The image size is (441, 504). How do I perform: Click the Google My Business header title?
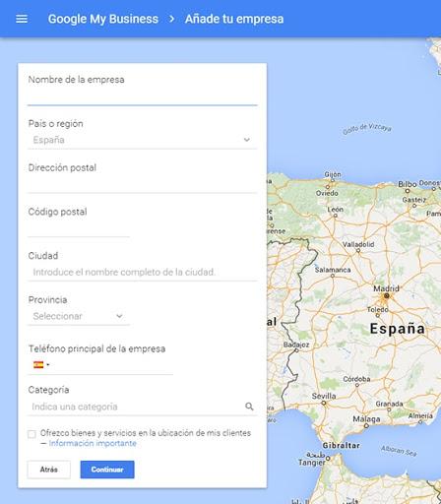pos(103,19)
